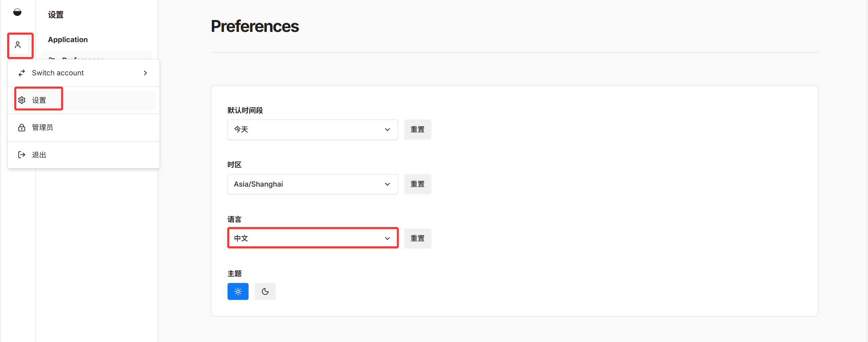Select 管理员 in the profile menu
This screenshot has height=342, width=868.
pos(42,128)
